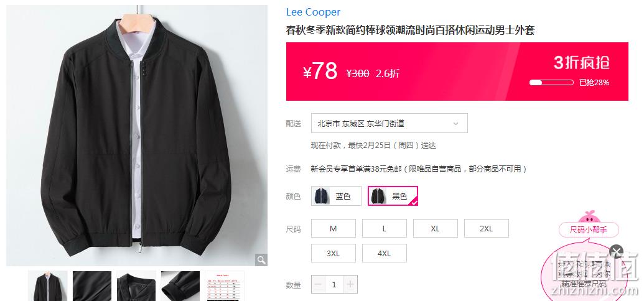The width and height of the screenshot is (644, 301).
Task: Select the 蓝色 blue color option
Action: click(336, 196)
